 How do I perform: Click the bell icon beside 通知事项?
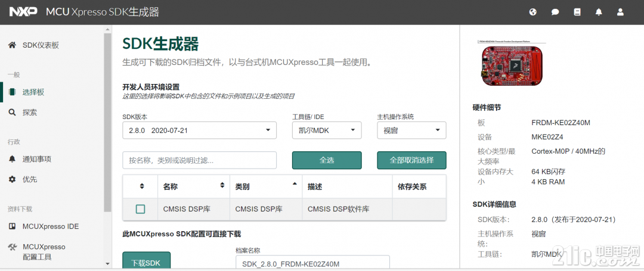click(13, 159)
